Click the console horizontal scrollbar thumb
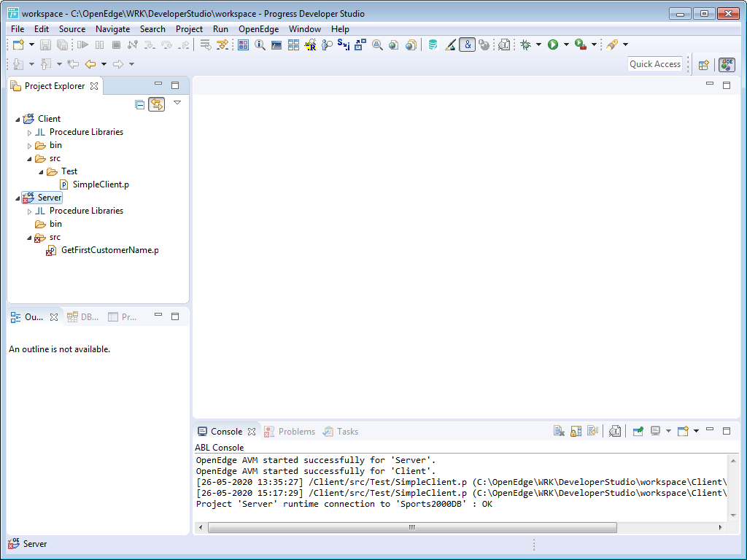The height and width of the screenshot is (560, 747). point(413,528)
